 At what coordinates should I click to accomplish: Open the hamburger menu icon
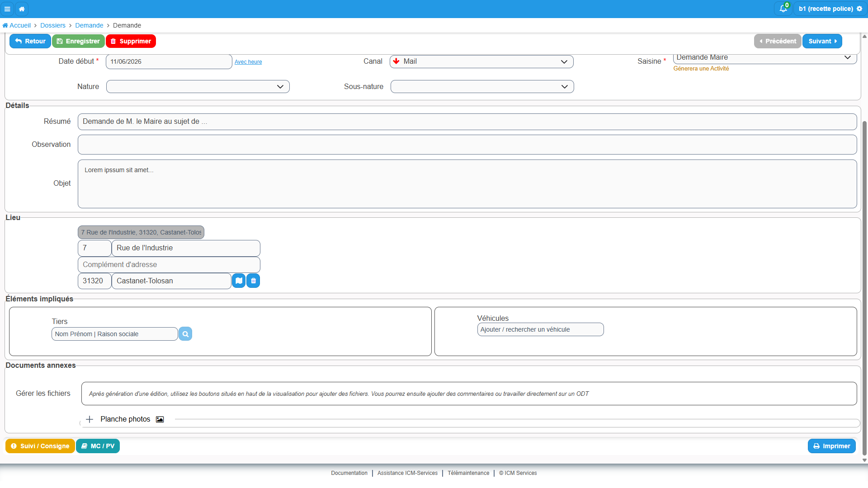(7, 9)
